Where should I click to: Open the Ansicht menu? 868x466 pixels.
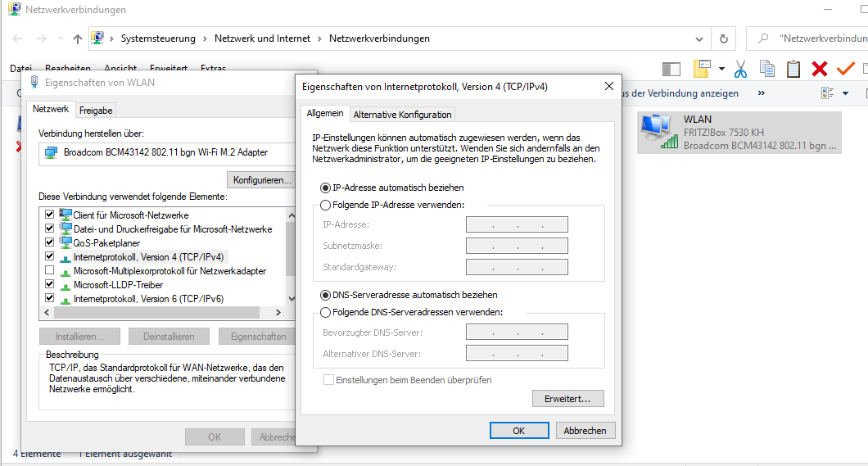point(120,68)
